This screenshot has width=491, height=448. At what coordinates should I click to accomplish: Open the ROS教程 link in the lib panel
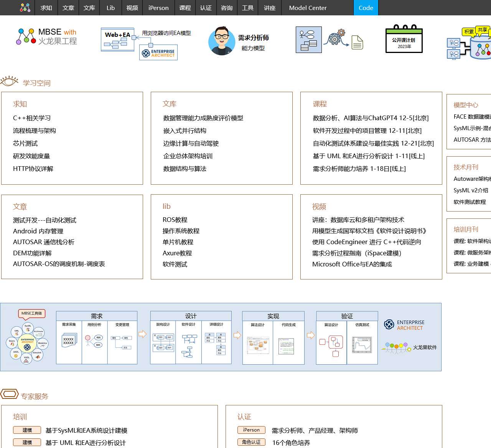[x=176, y=220]
